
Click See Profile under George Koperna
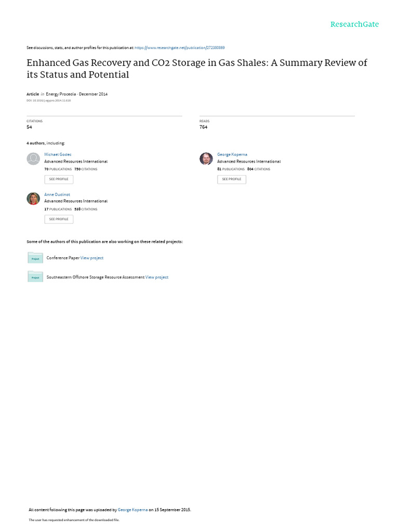232,179
